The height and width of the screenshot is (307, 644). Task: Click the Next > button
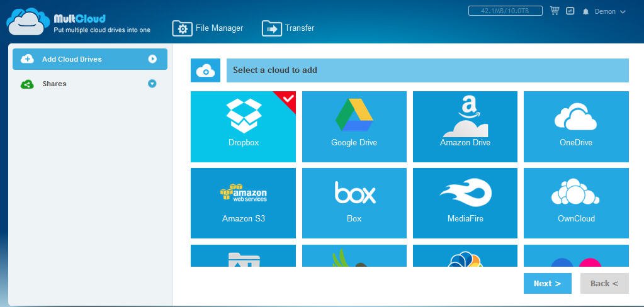click(x=547, y=283)
